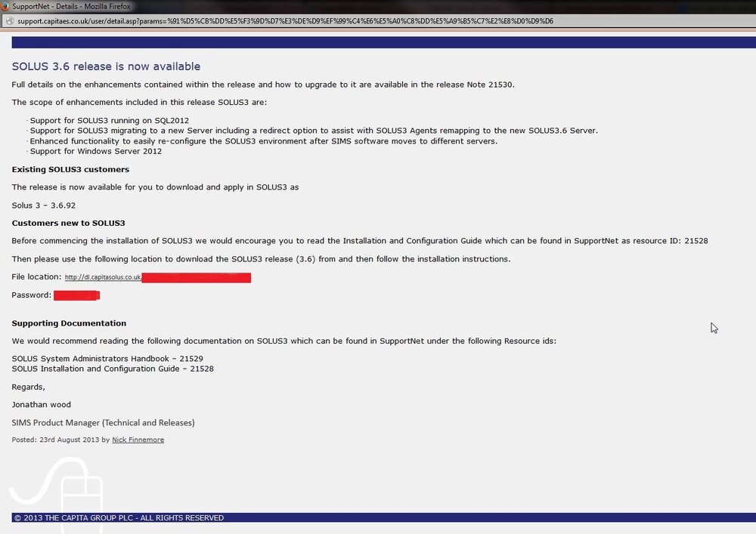Click the site identity globe icon
Viewport: 756px width, 534px height.
tap(10, 20)
